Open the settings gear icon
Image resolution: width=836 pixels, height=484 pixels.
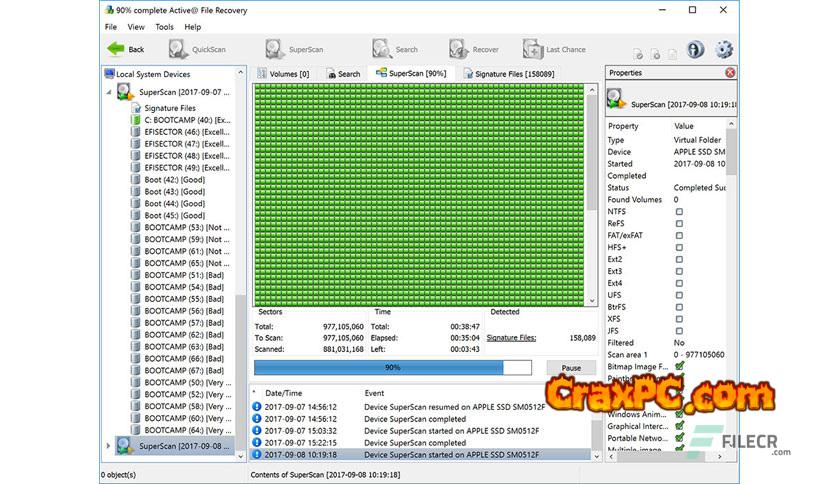(x=724, y=50)
